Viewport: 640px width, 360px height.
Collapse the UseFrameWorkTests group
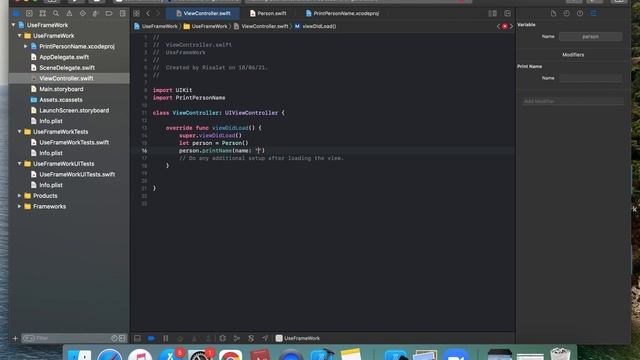(19, 132)
